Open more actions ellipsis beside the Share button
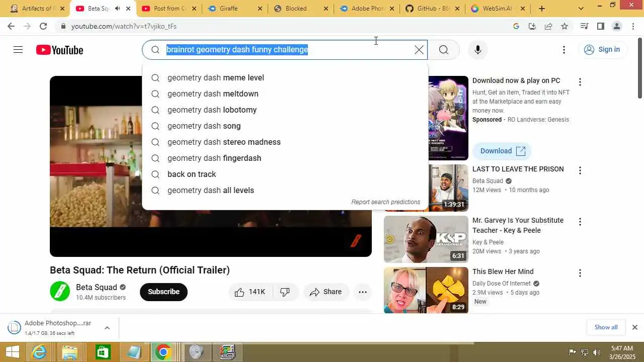The width and height of the screenshot is (644, 362). [x=362, y=292]
